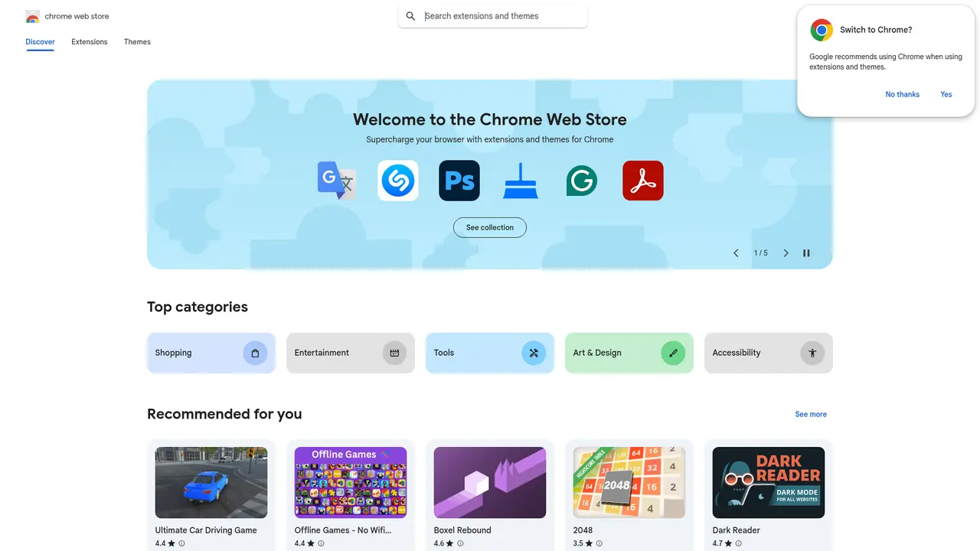Decline with No thanks button
This screenshot has width=980, height=551.
pyautogui.click(x=902, y=94)
